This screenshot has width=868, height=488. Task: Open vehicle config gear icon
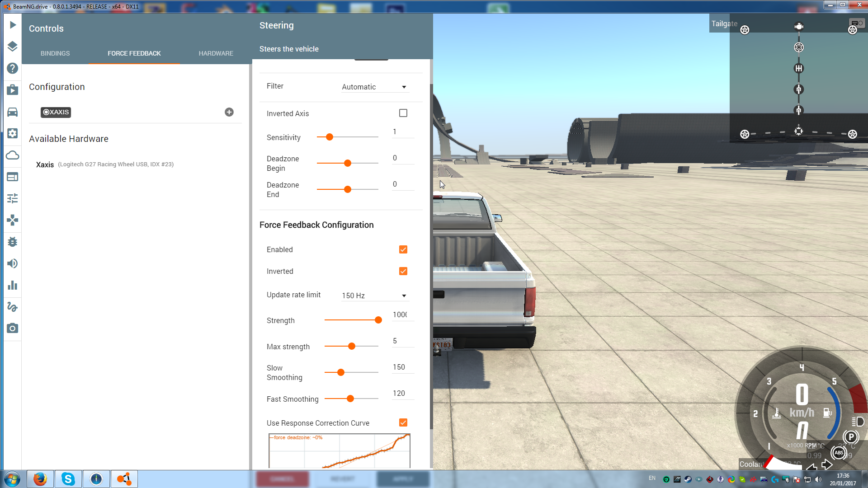(x=13, y=133)
